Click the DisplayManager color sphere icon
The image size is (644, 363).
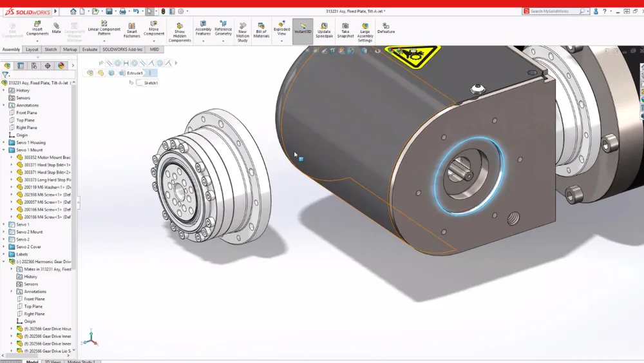61,65
